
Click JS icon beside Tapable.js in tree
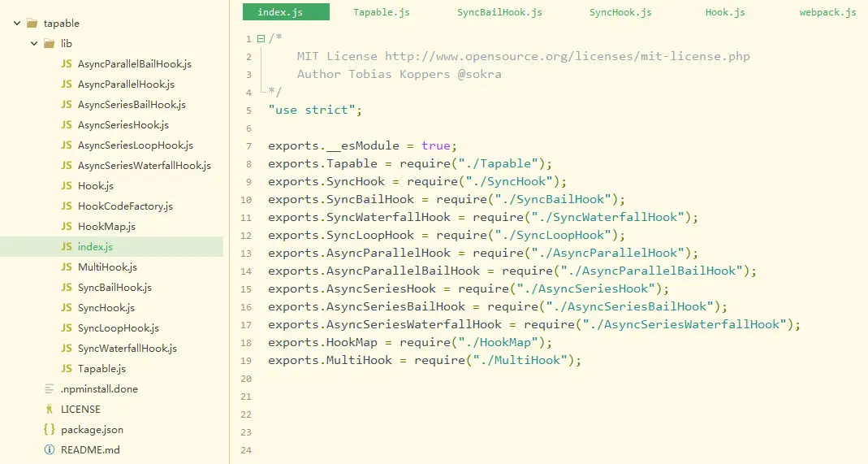coord(67,368)
